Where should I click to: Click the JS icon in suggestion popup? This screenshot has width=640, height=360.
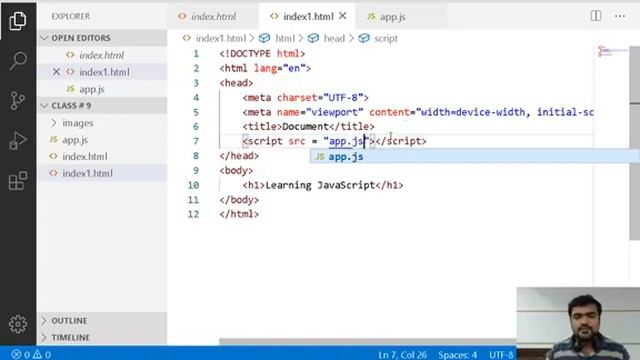[x=320, y=157]
